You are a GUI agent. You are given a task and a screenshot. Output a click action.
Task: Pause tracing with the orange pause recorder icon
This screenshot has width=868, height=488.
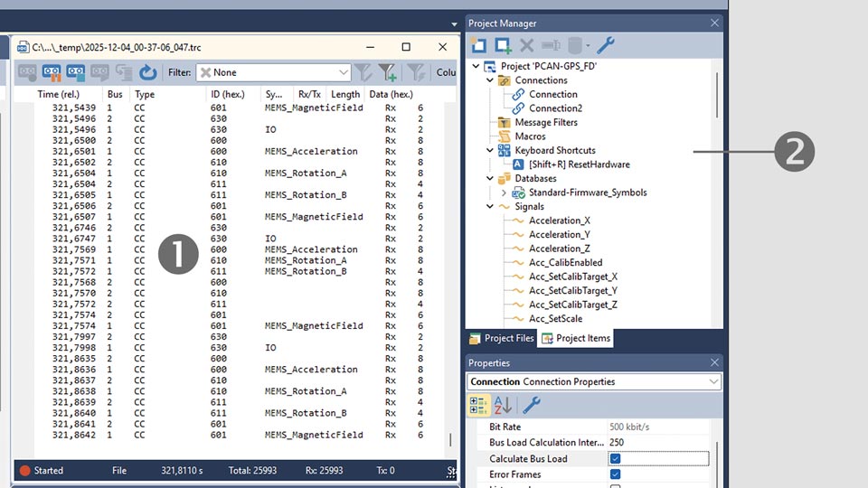[x=52, y=72]
